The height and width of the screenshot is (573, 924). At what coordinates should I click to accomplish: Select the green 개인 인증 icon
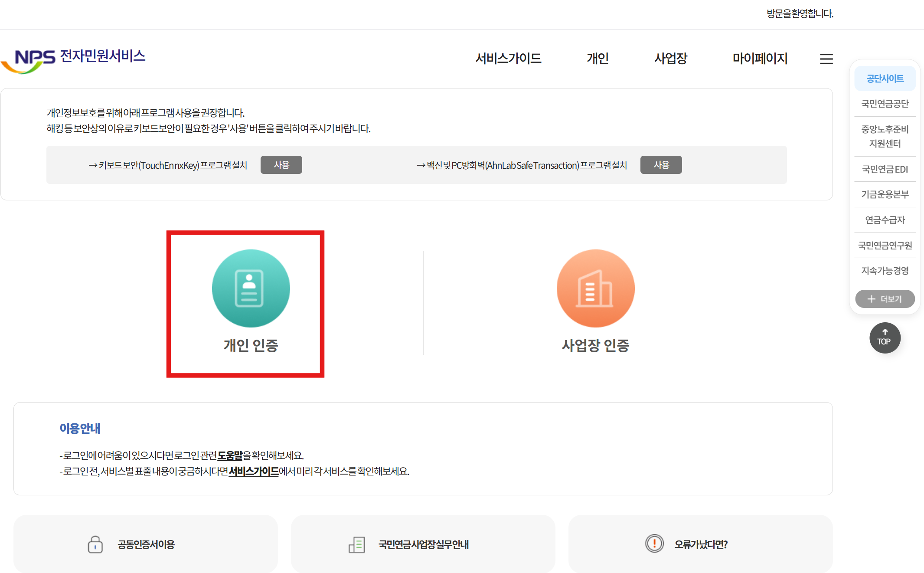click(251, 288)
